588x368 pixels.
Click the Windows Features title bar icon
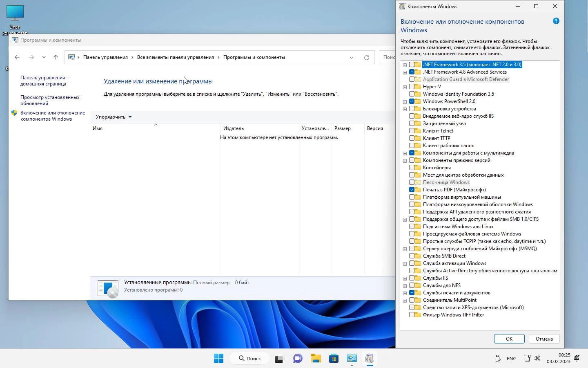pos(402,6)
